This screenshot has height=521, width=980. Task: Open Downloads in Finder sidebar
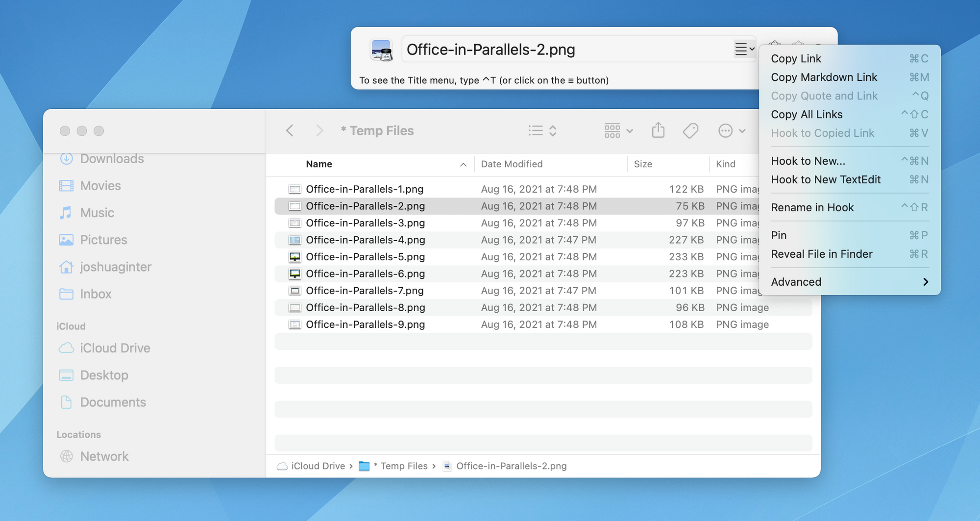click(112, 159)
